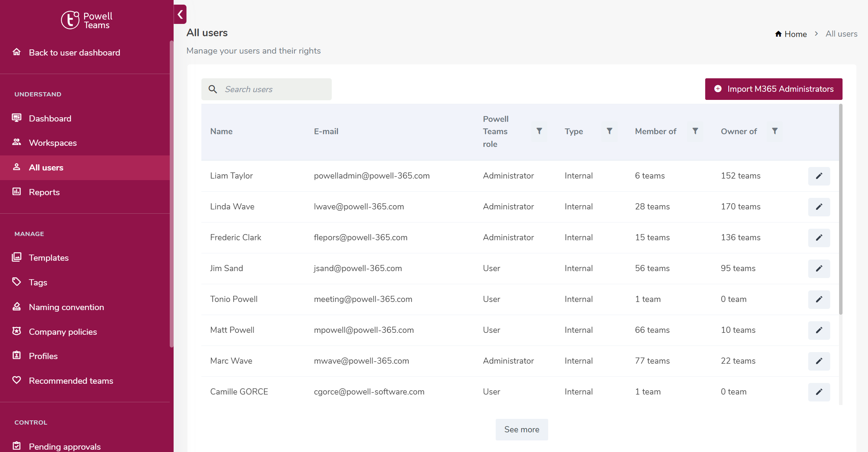
Task: Click the Dashboard monitor icon
Action: point(17,118)
